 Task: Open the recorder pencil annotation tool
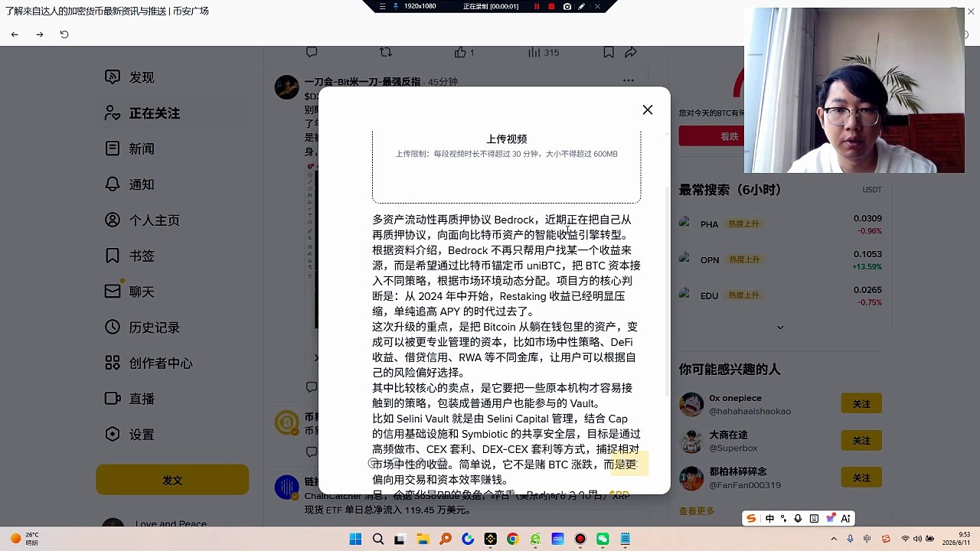(582, 6)
